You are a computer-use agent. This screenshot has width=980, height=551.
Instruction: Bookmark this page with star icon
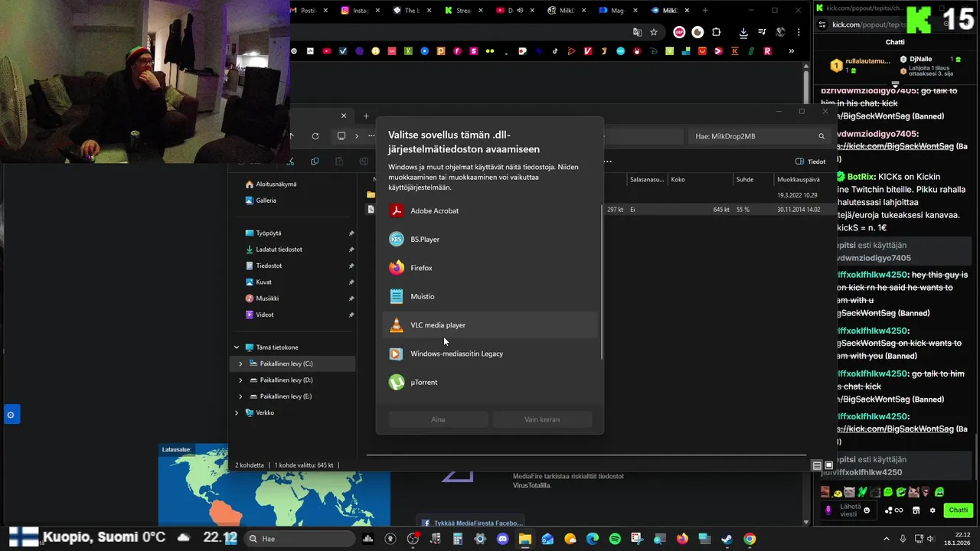click(x=654, y=32)
